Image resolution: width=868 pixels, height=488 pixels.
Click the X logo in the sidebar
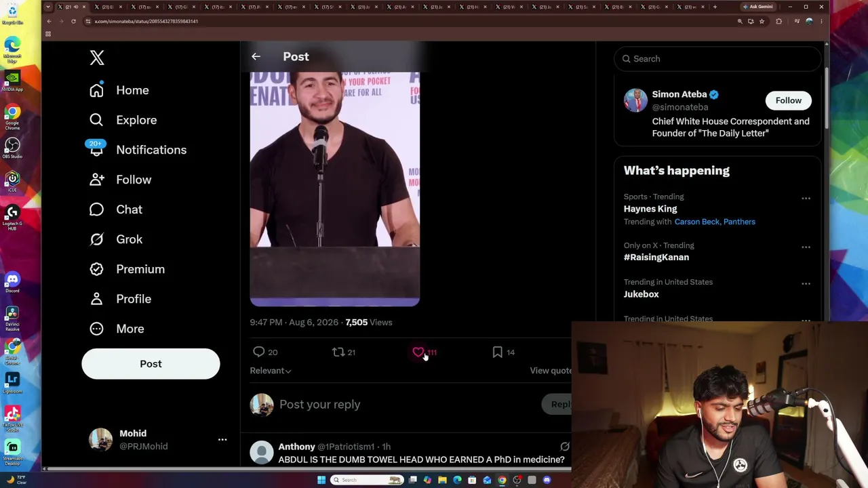(x=97, y=58)
